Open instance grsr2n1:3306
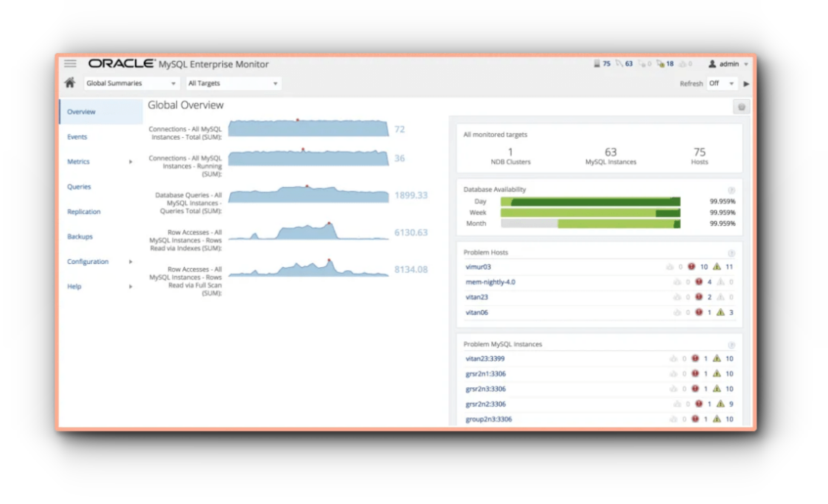This screenshot has width=828, height=504. [x=486, y=374]
